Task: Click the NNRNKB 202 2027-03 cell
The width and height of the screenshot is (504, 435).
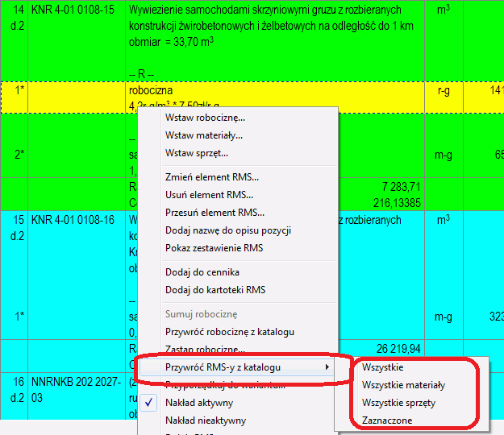Action: pyautogui.click(x=77, y=387)
